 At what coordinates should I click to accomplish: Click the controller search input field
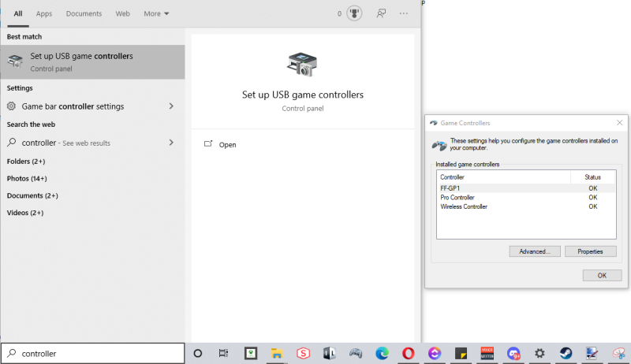92,353
